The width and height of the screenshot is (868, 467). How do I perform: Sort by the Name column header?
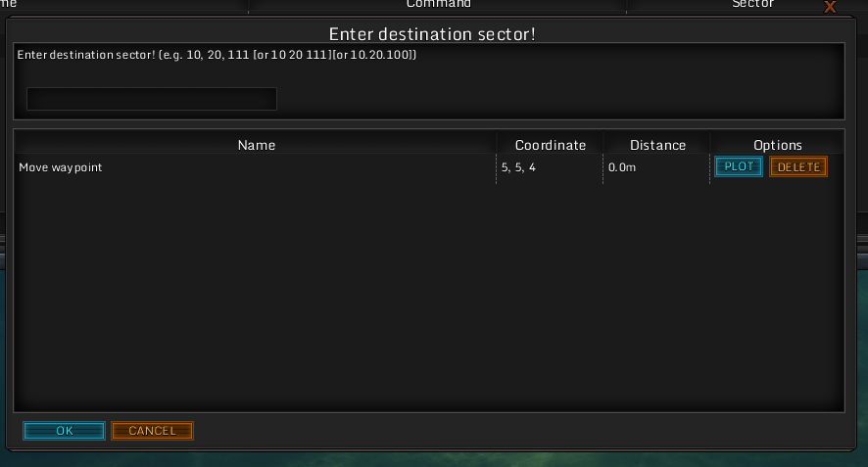pos(256,145)
